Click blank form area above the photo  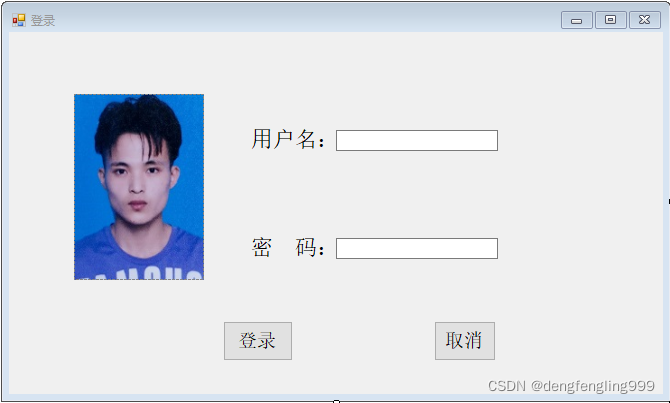pyautogui.click(x=139, y=64)
